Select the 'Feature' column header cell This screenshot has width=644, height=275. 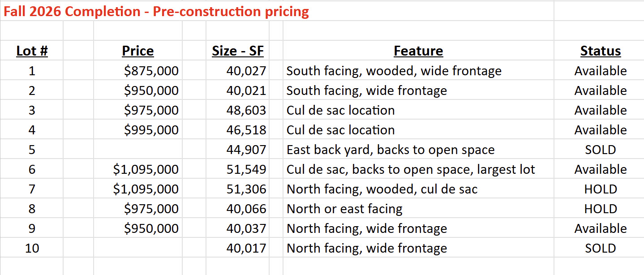[x=418, y=51]
